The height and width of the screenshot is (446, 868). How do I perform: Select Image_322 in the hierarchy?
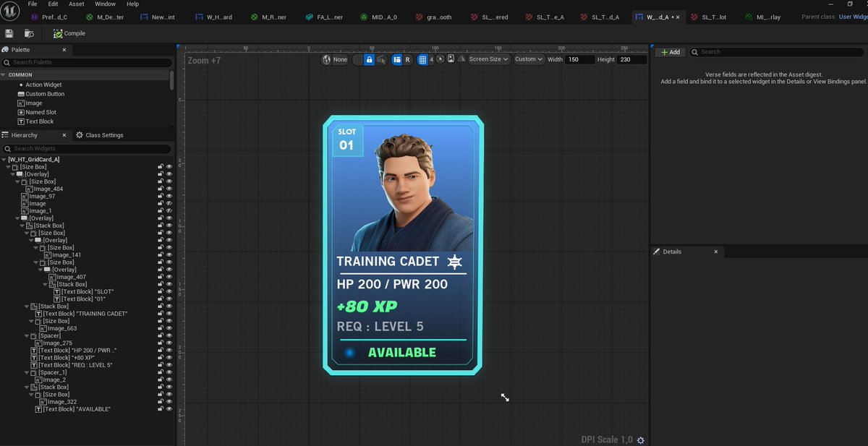[x=61, y=402]
